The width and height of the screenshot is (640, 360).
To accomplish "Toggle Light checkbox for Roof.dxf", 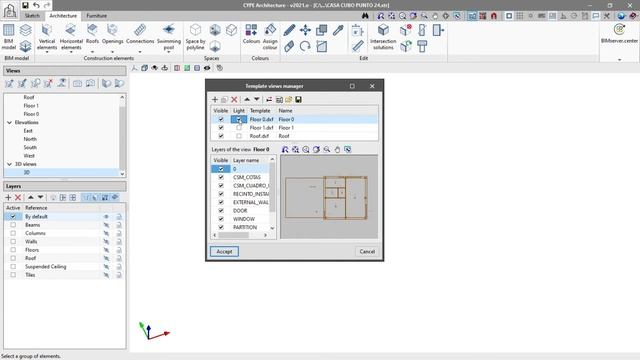I will tap(239, 136).
